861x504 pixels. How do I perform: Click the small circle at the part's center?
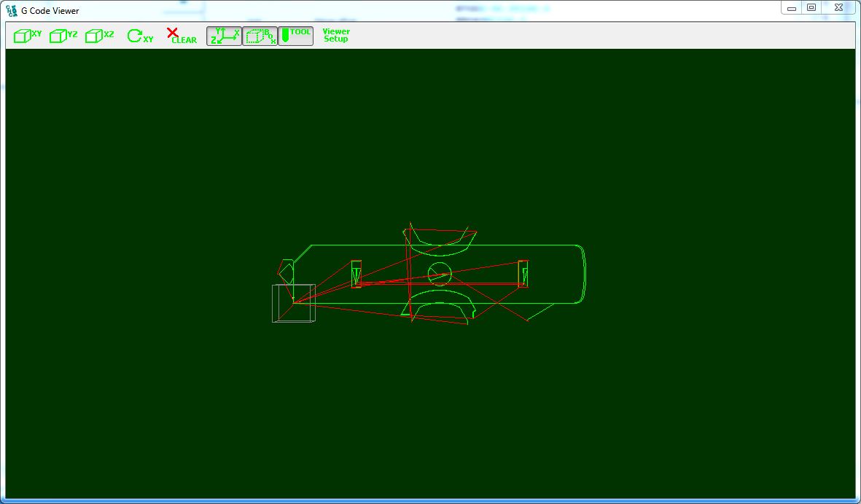click(440, 274)
